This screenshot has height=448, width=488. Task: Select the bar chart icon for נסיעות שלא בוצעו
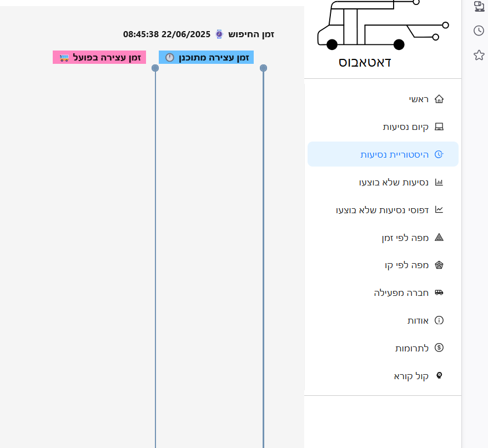(x=439, y=182)
